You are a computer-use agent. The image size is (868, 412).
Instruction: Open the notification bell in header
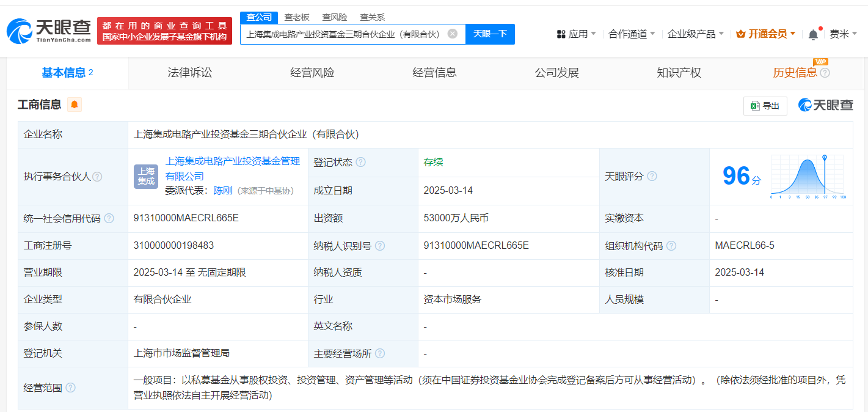(813, 35)
